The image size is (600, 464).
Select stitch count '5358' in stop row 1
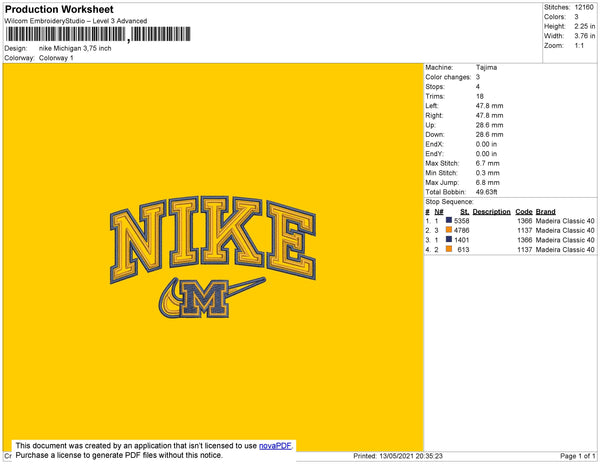[x=461, y=221]
